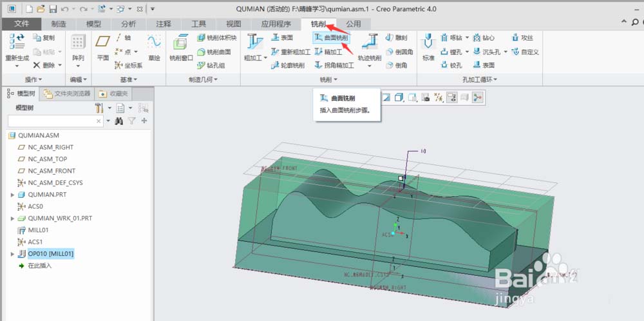
Task: Switch to the 制造 (Manufacture) tab
Action: [59, 24]
